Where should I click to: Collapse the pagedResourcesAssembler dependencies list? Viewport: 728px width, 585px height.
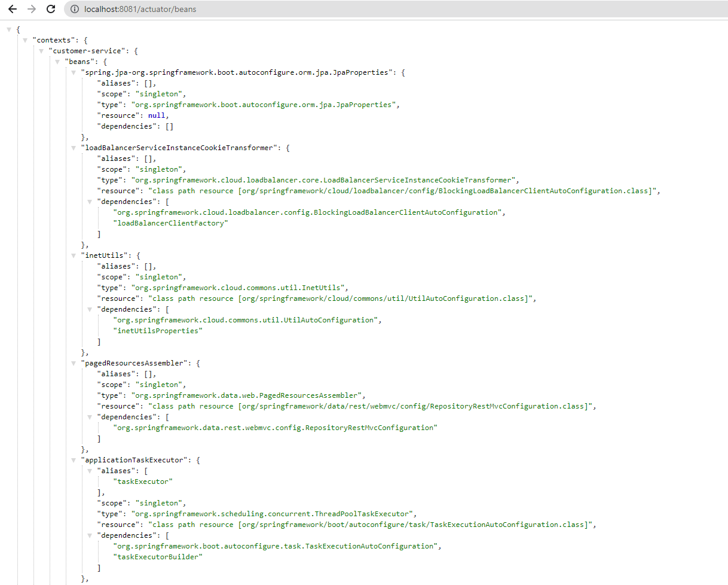90,416
